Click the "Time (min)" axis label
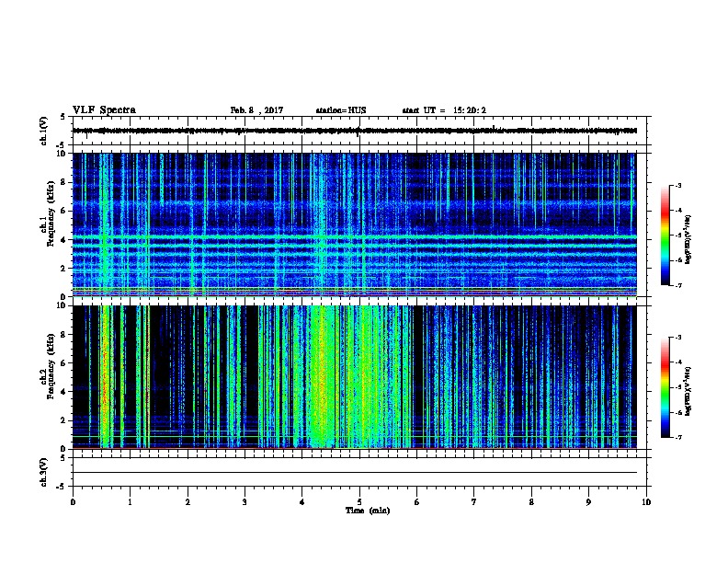The width and height of the screenshot is (728, 563). [368, 511]
